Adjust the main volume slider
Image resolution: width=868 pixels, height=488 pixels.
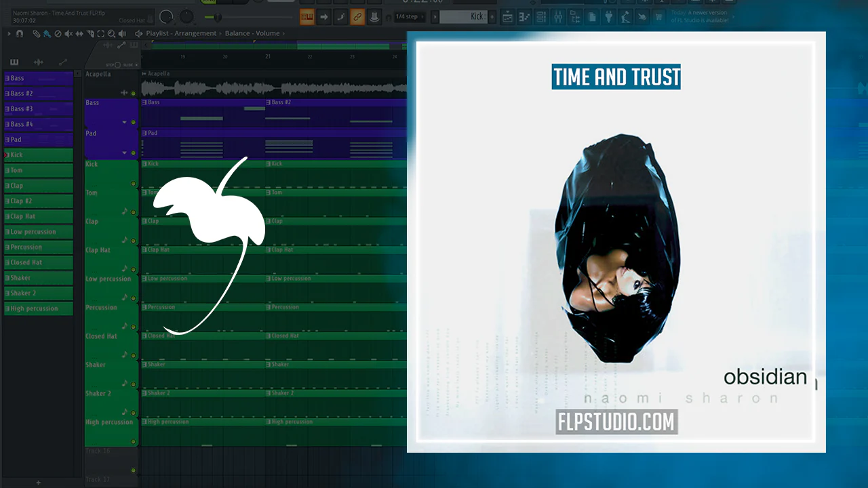tap(218, 17)
